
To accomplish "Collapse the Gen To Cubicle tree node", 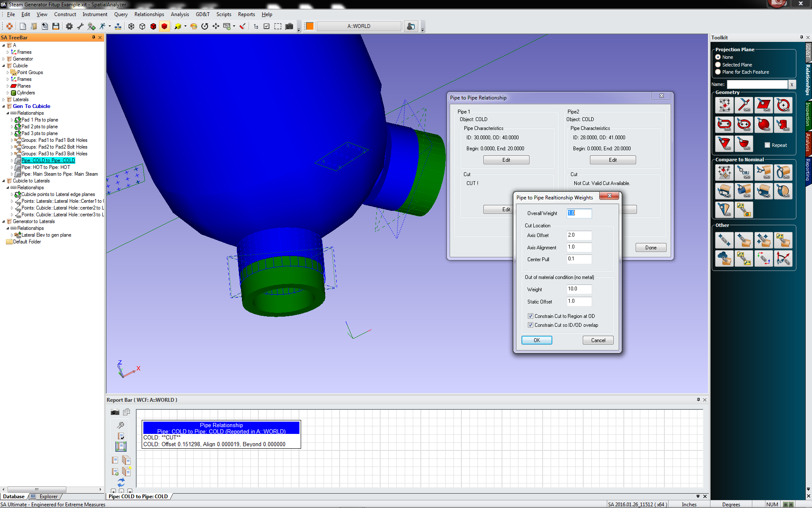I will pos(4,106).
